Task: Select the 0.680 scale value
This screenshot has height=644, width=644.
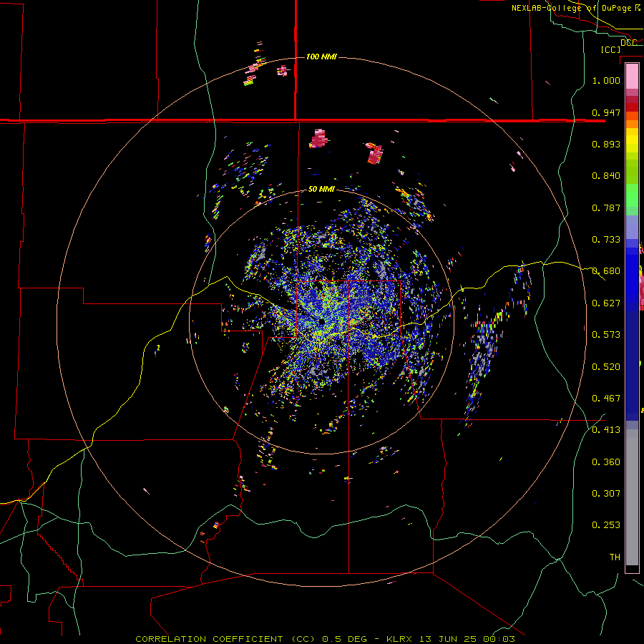Action: click(x=606, y=271)
